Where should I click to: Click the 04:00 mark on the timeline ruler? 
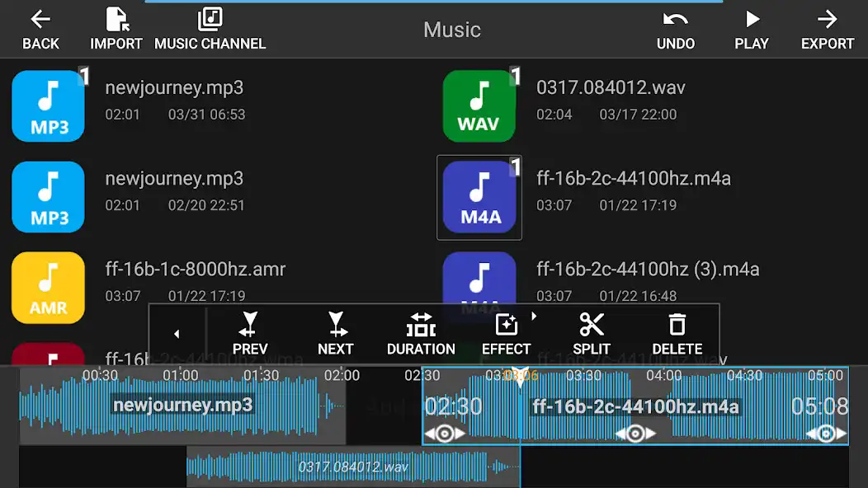coord(663,376)
